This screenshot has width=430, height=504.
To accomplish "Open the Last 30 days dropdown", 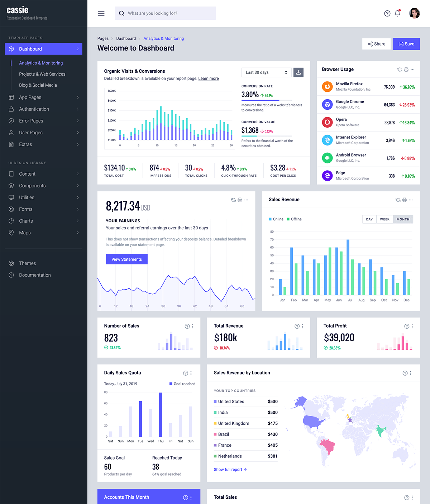I will (266, 72).
